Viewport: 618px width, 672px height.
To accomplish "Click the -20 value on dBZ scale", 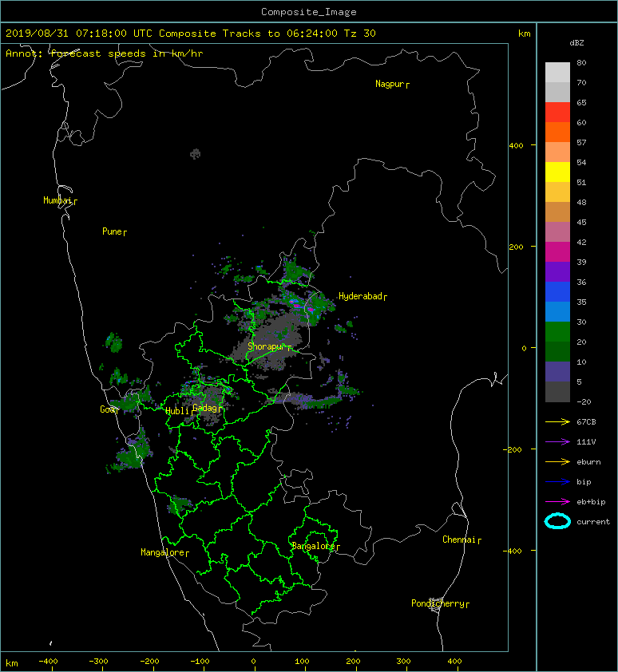I will [584, 401].
